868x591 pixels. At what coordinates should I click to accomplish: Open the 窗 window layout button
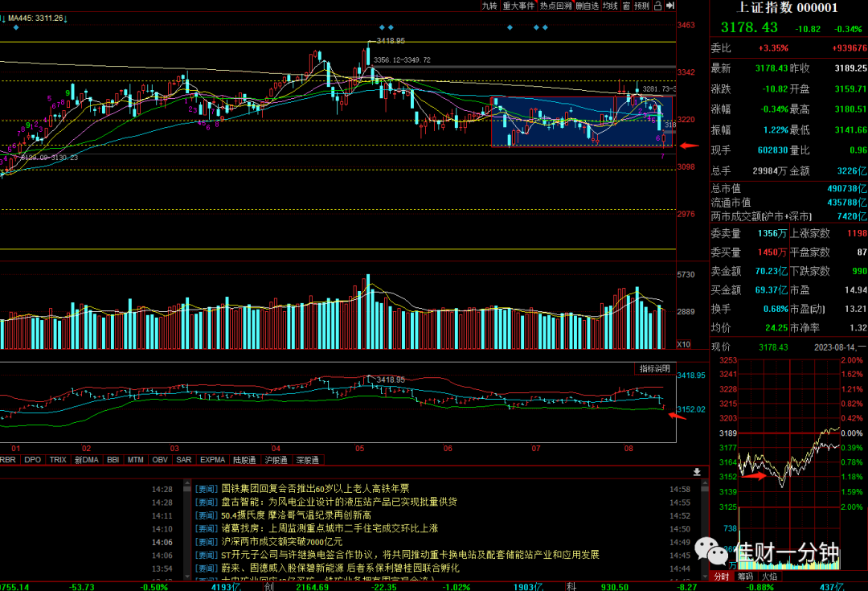(626, 6)
